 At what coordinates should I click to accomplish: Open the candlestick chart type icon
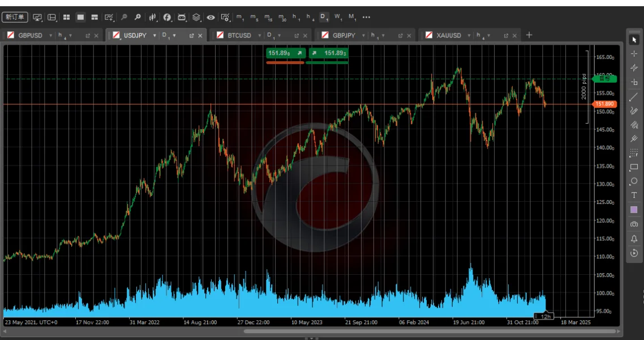(x=152, y=17)
